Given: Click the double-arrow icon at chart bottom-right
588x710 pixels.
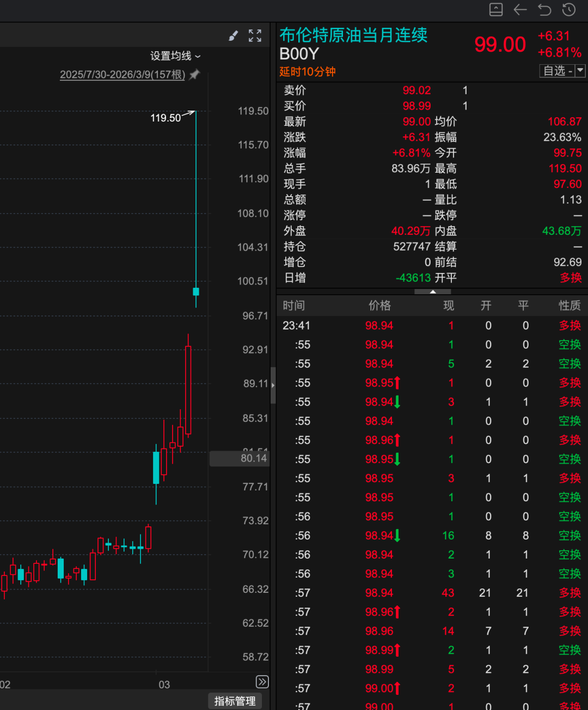Looking at the screenshot, I should [262, 682].
